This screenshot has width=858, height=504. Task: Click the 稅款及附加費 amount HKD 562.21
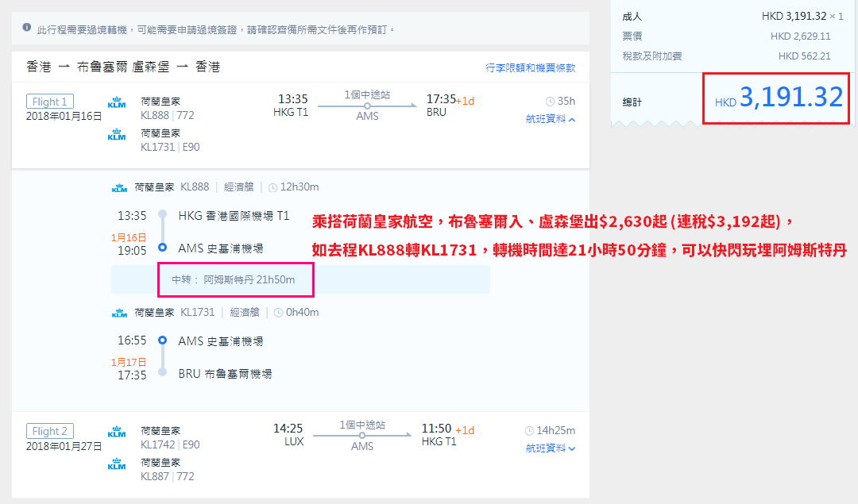click(x=804, y=56)
